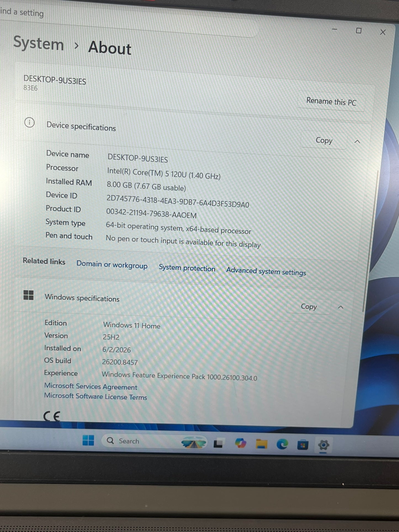Select the No pen or touch input text
The image size is (399, 532).
pyautogui.click(x=183, y=241)
